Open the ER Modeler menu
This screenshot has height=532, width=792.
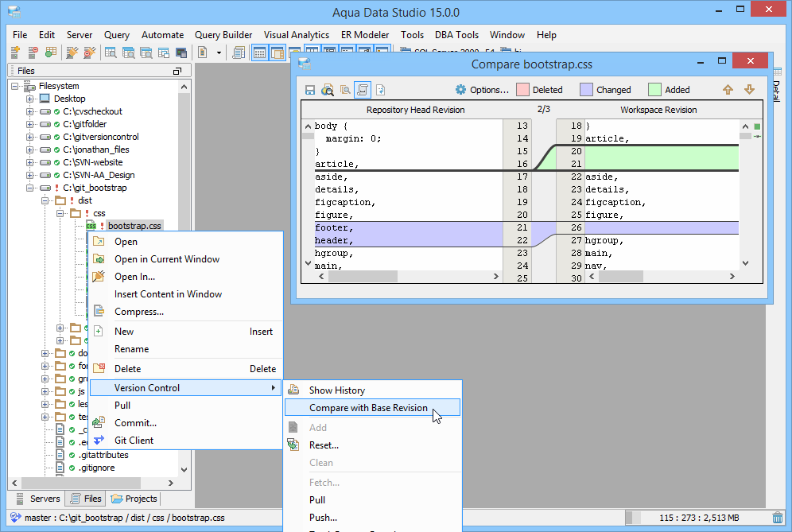pyautogui.click(x=365, y=35)
